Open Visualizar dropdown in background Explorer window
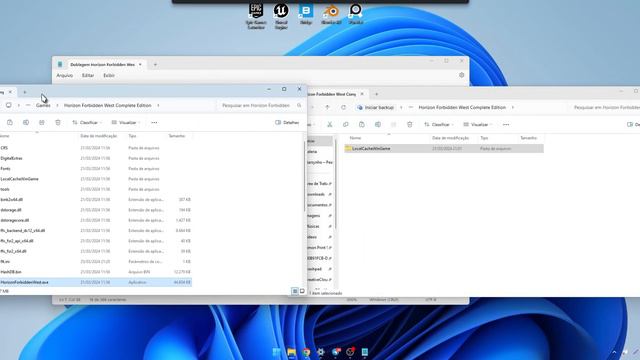Viewport: 640px width, 360px height. pos(478,124)
